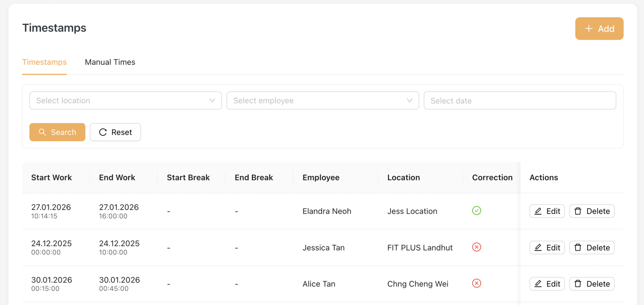
Task: Delete the Alice Tan timestamp row
Action: (592, 284)
